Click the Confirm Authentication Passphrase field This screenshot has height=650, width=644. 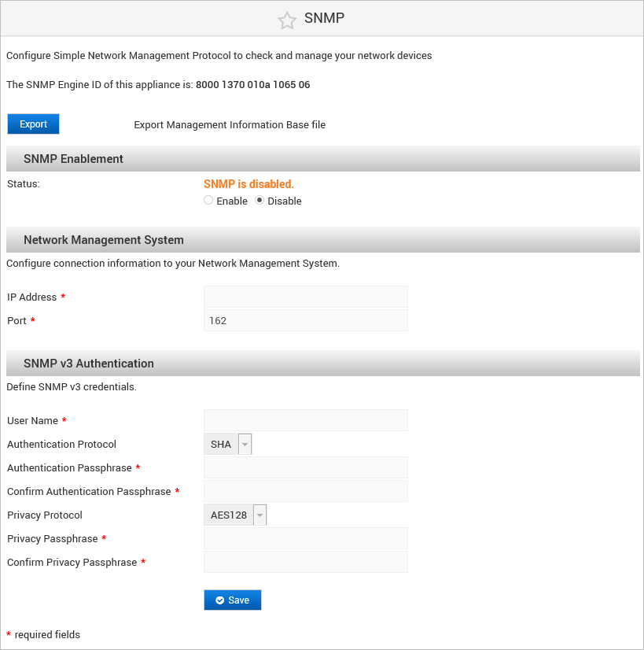click(305, 491)
